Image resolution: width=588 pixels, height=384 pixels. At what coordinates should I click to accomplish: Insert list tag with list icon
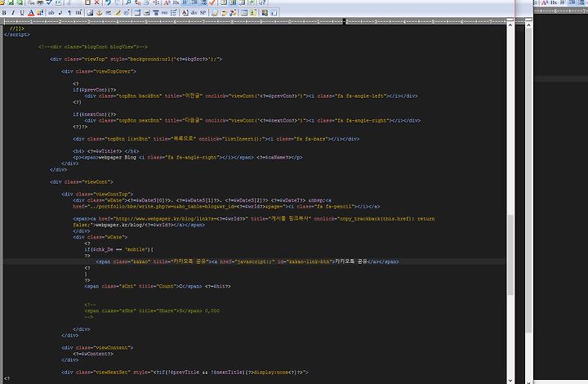(x=174, y=13)
